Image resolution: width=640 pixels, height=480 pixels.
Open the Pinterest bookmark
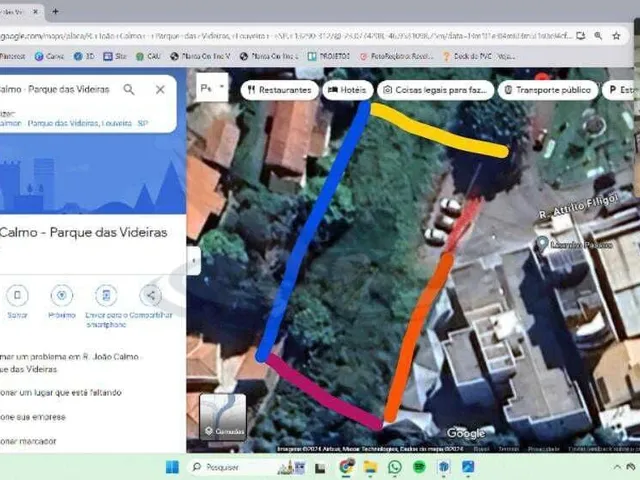click(12, 56)
